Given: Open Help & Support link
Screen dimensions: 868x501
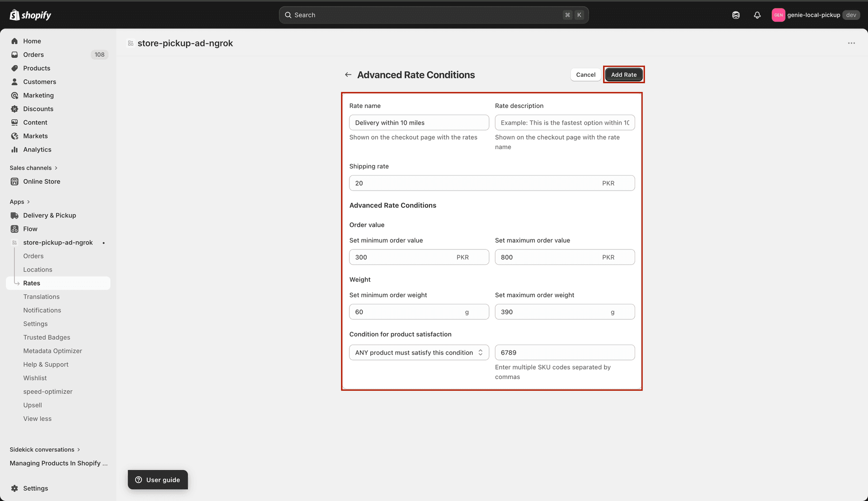Looking at the screenshot, I should 46,365.
